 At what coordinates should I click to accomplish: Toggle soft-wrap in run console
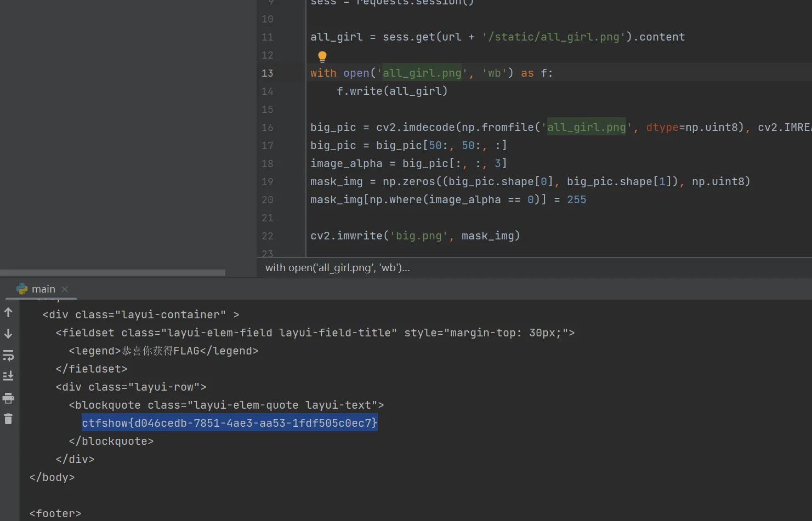tap(8, 355)
